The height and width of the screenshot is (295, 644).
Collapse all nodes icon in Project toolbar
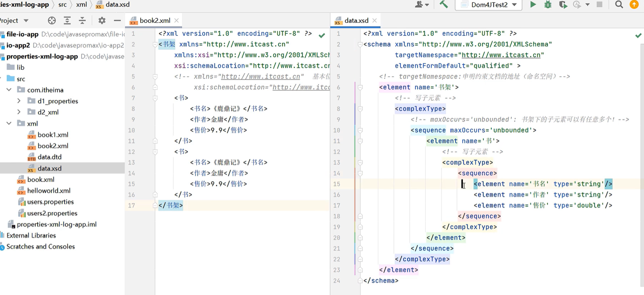click(x=82, y=20)
